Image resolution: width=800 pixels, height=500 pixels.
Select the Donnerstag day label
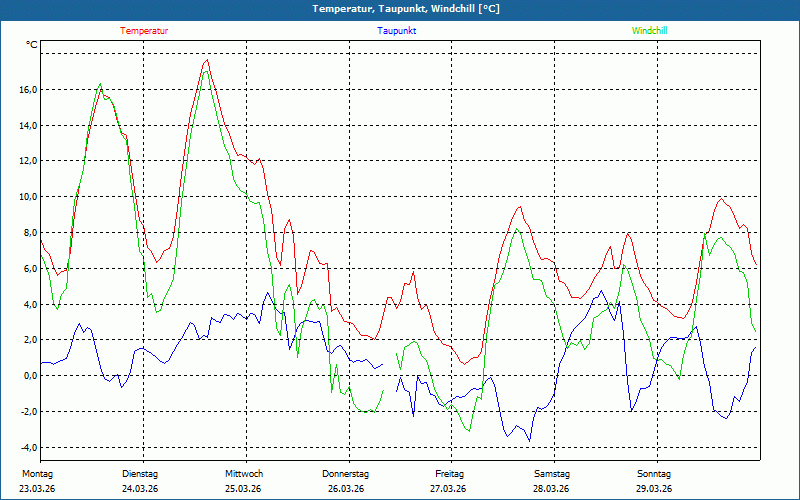click(346, 473)
